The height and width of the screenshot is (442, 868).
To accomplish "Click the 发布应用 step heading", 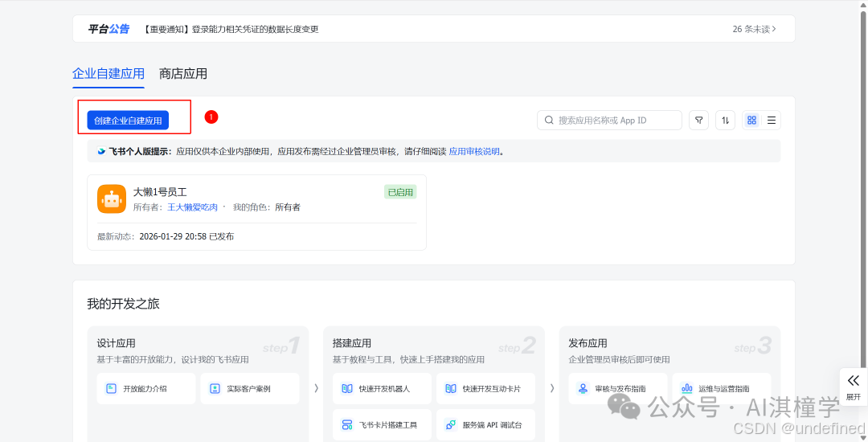I will tap(588, 343).
